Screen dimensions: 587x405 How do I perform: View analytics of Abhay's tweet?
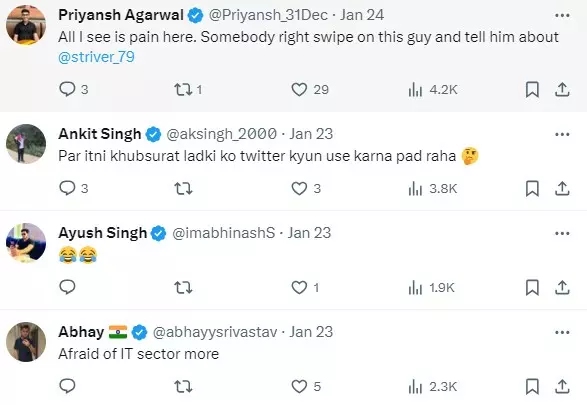click(433, 386)
